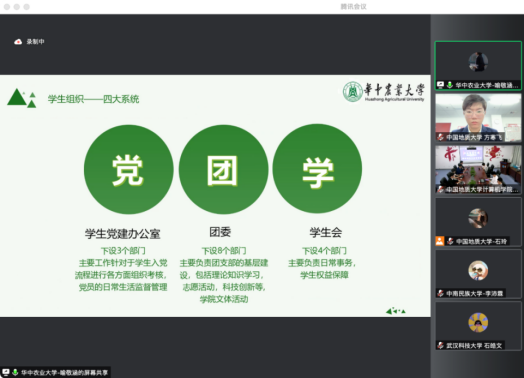
Task: Click the screen-share icon on 华中农业大学 tile
Action: pos(440,85)
